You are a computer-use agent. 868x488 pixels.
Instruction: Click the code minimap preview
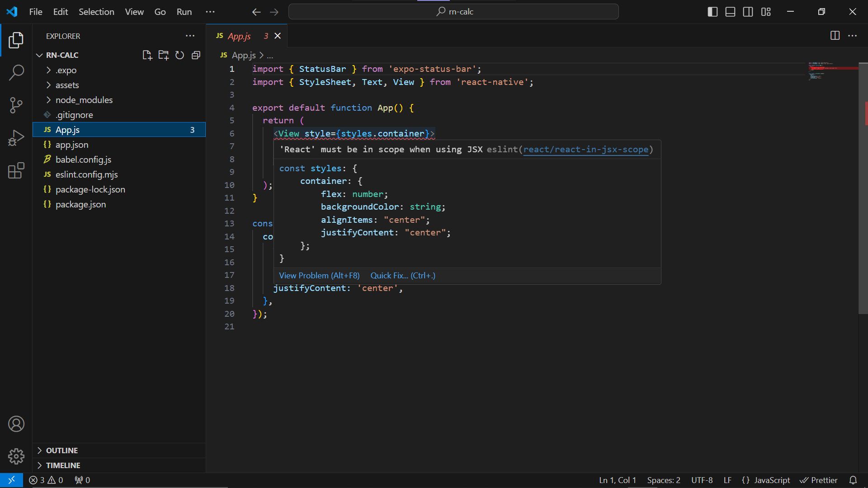[833, 71]
